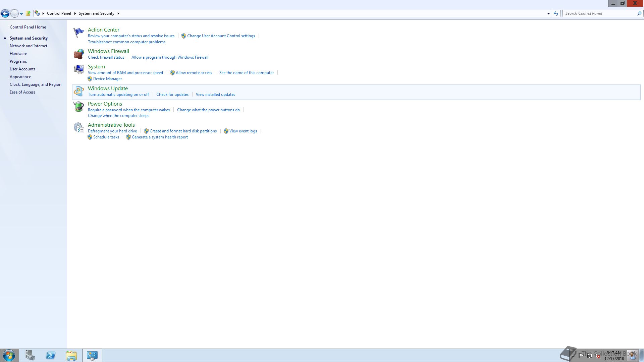Allow a program through Windows Firewall

pos(170,57)
